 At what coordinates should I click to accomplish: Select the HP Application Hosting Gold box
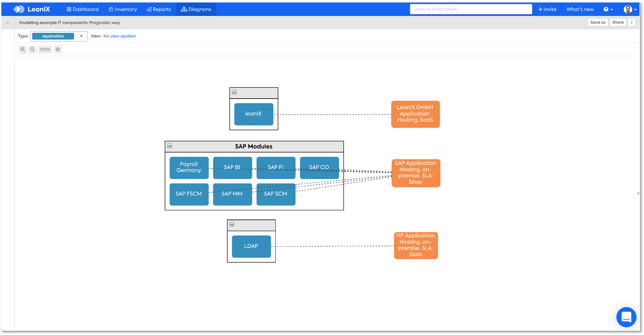pyautogui.click(x=416, y=245)
